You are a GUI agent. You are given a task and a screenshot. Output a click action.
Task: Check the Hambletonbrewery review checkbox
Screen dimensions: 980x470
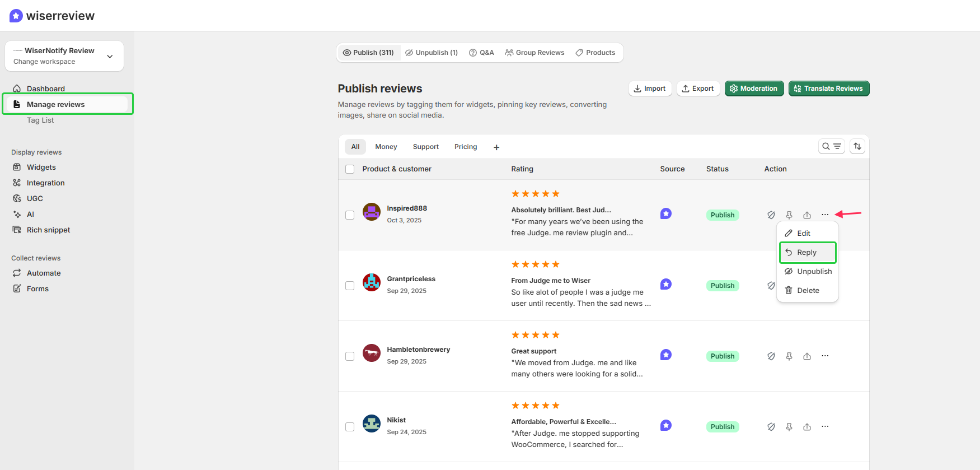pos(350,356)
